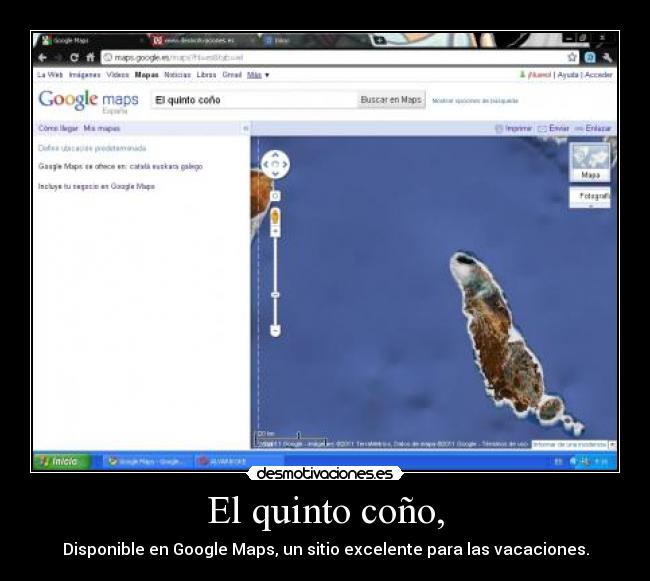Viewport: 650px width, 581px height.
Task: Open 'La Web' navigation link
Action: pyautogui.click(x=50, y=75)
